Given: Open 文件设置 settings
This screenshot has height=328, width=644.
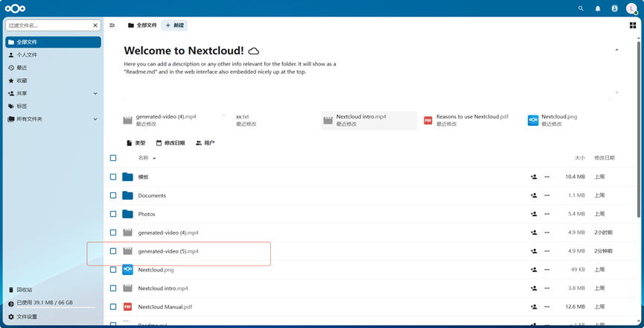Looking at the screenshot, I should 53,317.
